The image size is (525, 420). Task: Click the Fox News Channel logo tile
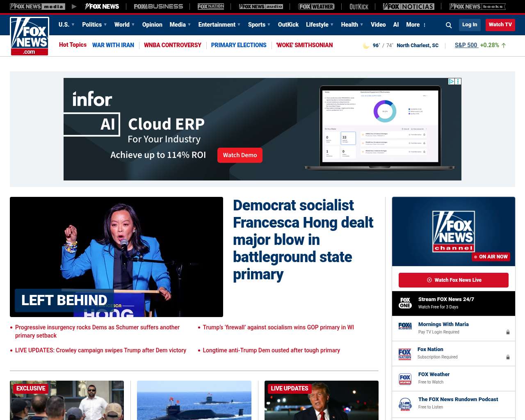pyautogui.click(x=454, y=231)
